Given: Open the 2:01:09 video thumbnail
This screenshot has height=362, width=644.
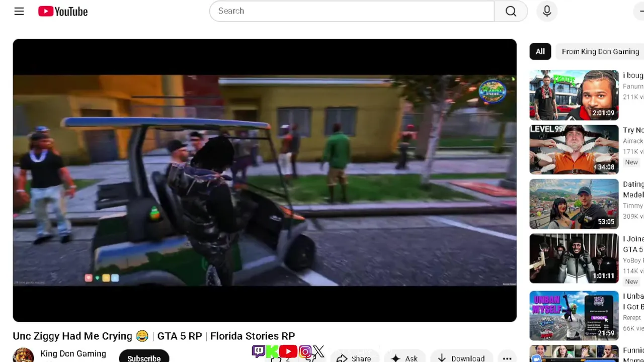Looking at the screenshot, I should 574,95.
